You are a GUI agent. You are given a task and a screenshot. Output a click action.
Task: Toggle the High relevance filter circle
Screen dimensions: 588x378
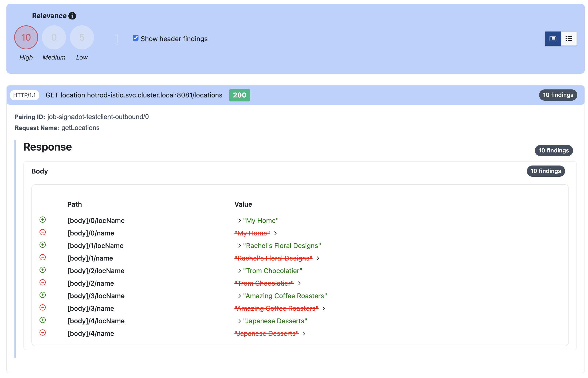26,37
